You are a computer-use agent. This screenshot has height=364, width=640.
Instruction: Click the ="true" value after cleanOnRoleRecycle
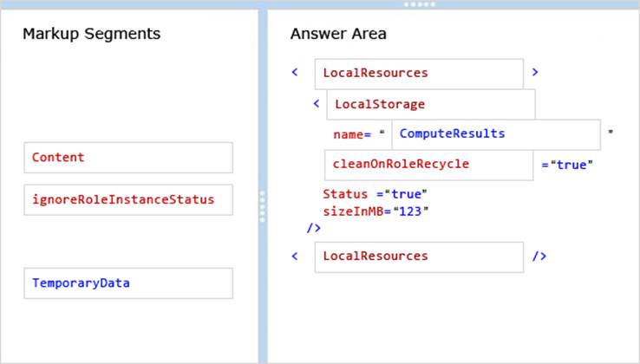point(569,165)
